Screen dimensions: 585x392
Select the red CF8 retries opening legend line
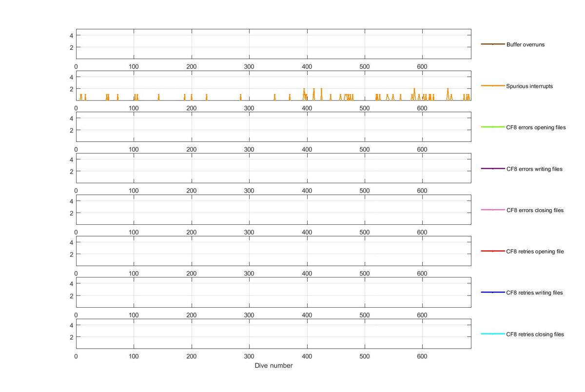click(x=493, y=251)
